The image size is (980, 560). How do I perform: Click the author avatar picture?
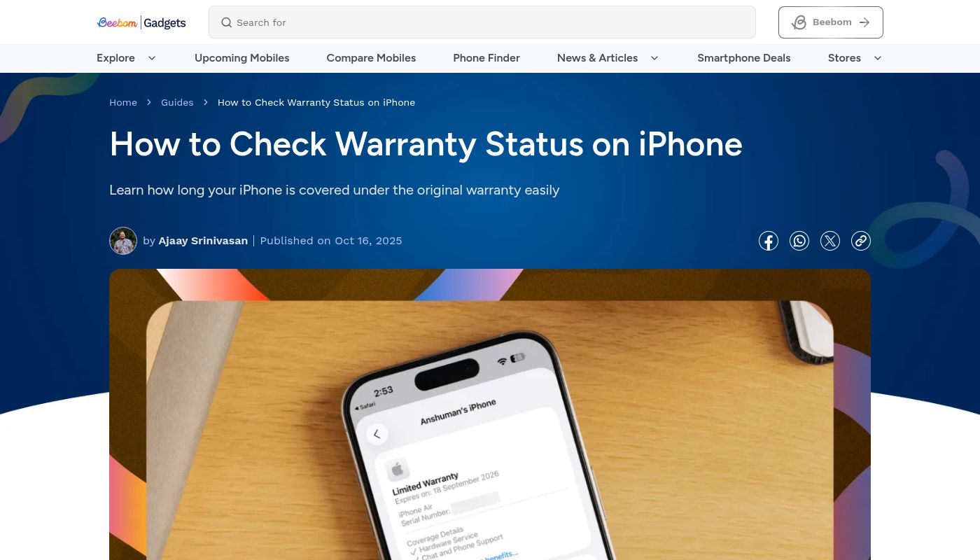123,241
